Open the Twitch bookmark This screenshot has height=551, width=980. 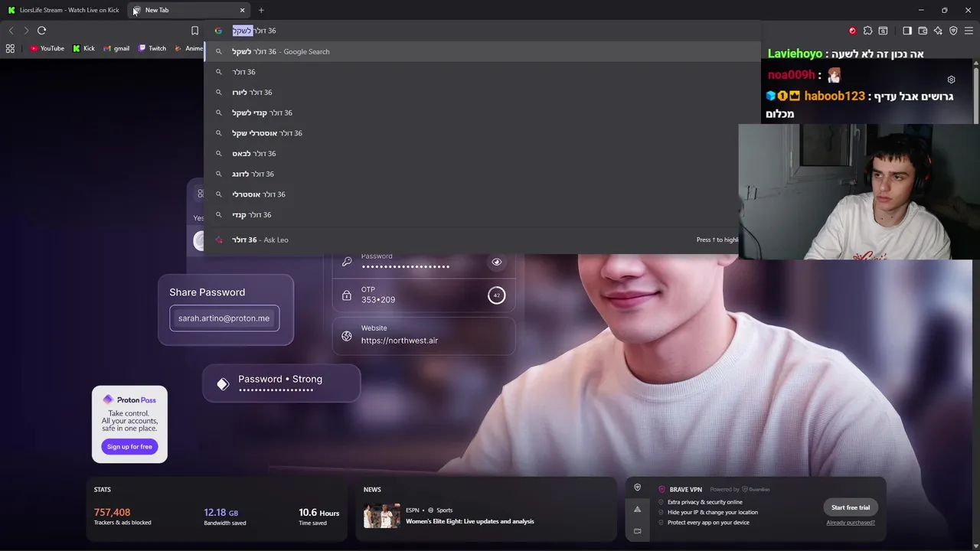[152, 48]
